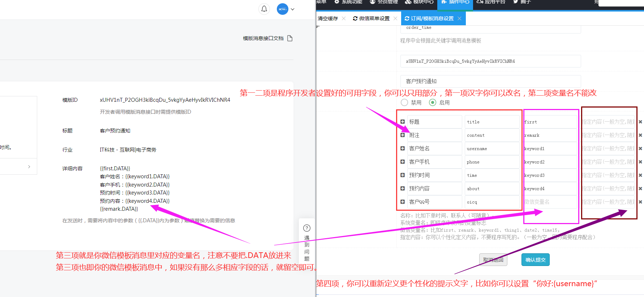The height and width of the screenshot is (297, 644).
Task: Remove the oicq row using its X icon
Action: tap(640, 202)
